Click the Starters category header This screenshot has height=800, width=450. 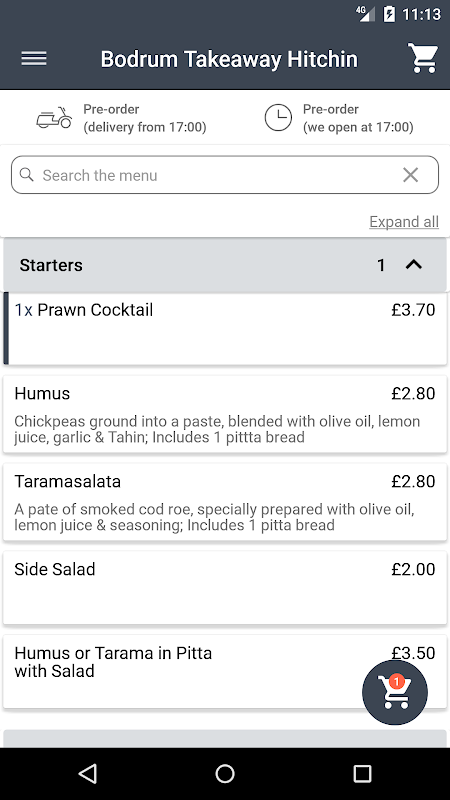225,265
